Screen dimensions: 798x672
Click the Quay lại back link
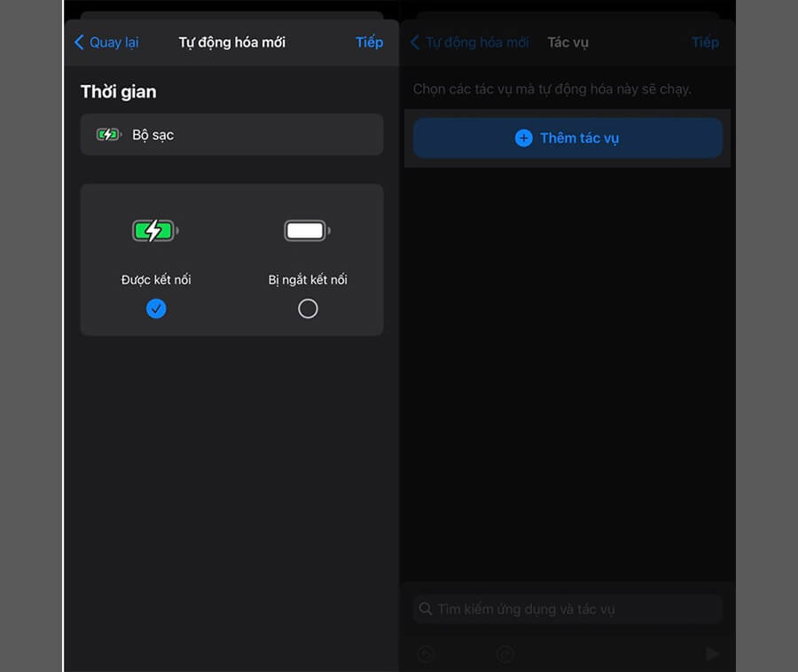pyautogui.click(x=106, y=43)
